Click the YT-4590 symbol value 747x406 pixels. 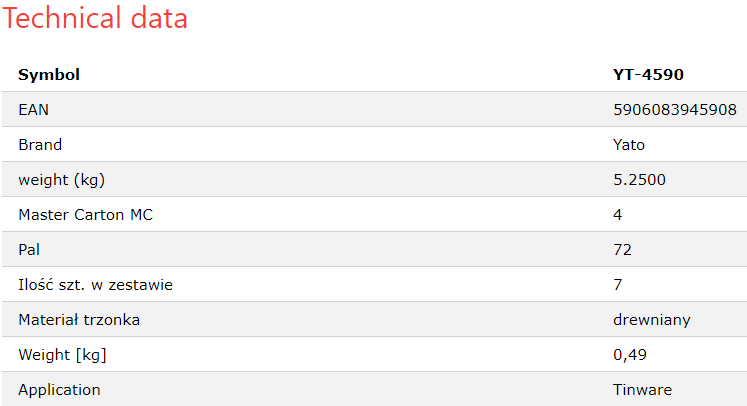click(648, 74)
